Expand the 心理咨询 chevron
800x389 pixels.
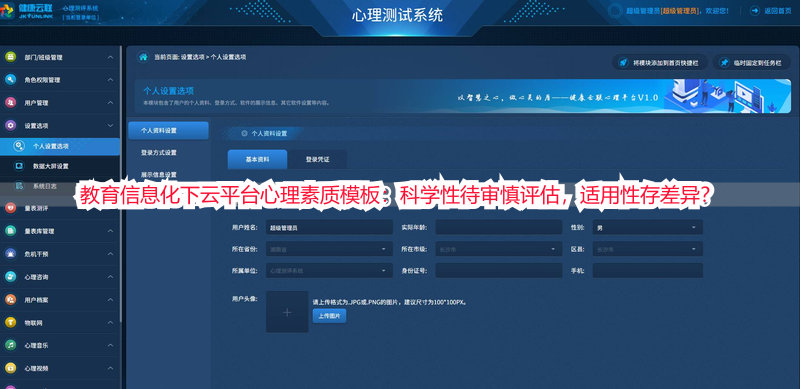click(x=110, y=277)
